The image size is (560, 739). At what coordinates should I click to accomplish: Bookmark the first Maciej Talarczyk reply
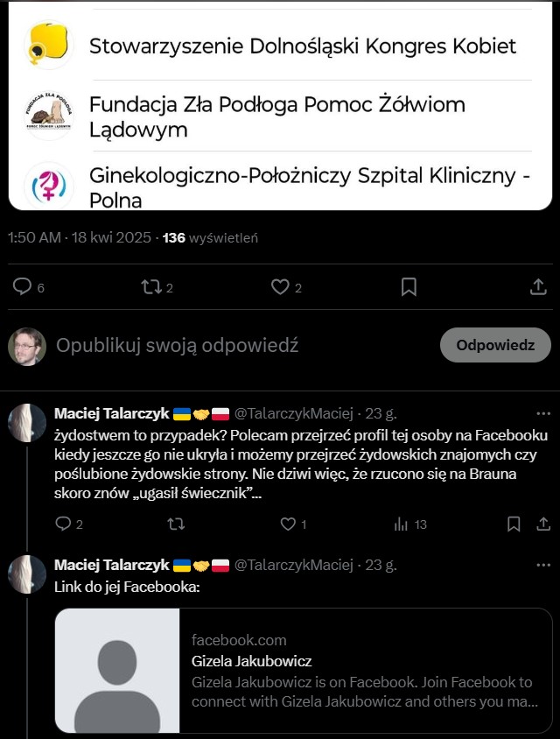514,524
